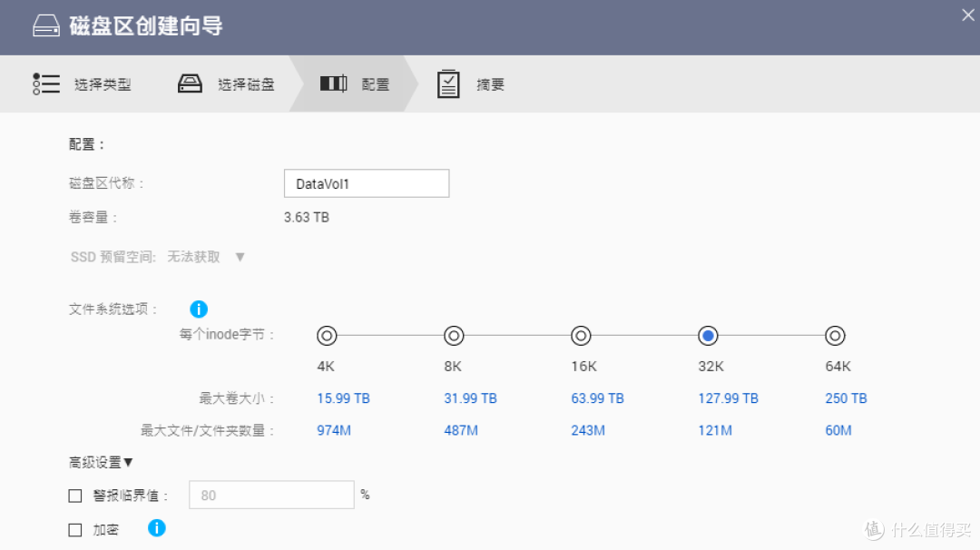Enable the 加密 encryption checkbox
This screenshot has height=550, width=980.
75,530
